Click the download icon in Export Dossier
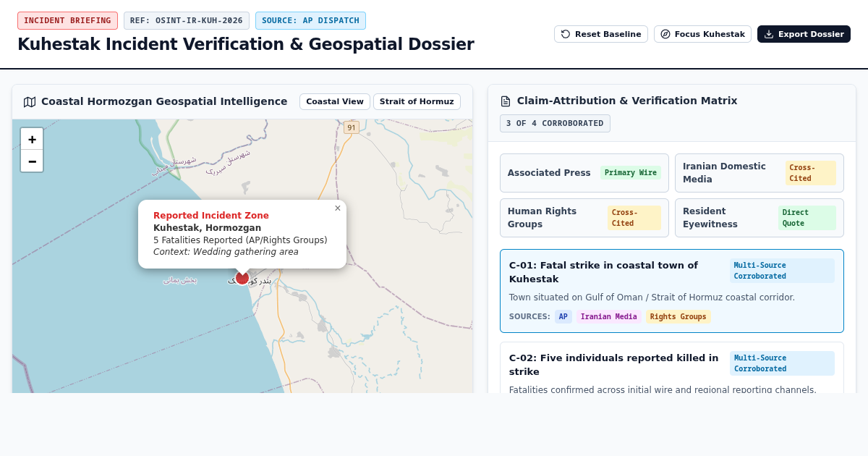Screen dimensions: 868x456 pyautogui.click(x=769, y=34)
